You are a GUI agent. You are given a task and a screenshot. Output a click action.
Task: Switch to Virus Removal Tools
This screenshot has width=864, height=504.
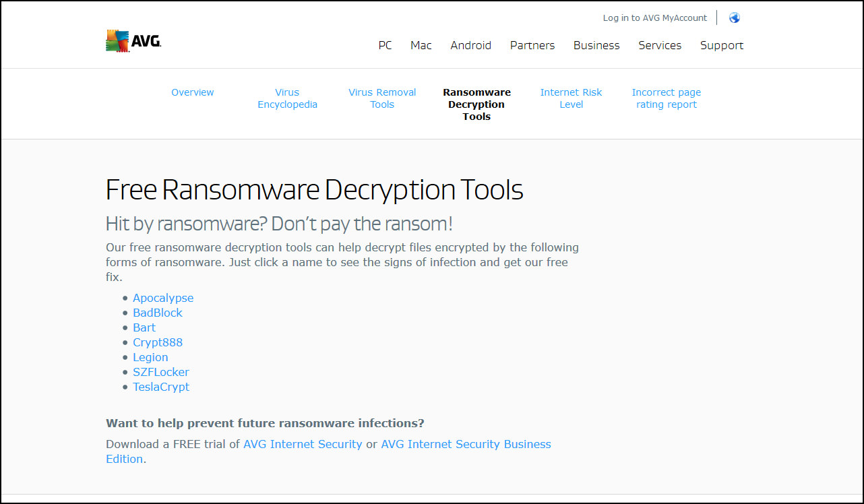381,98
